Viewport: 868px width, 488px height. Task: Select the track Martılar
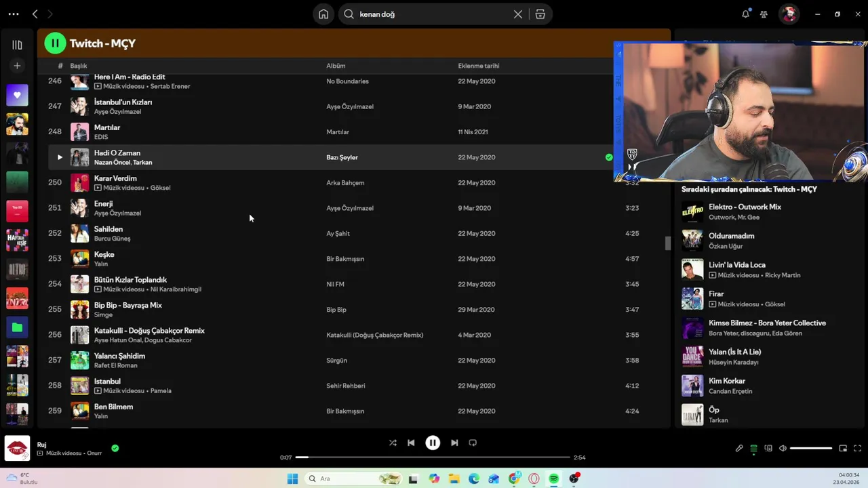click(x=107, y=127)
